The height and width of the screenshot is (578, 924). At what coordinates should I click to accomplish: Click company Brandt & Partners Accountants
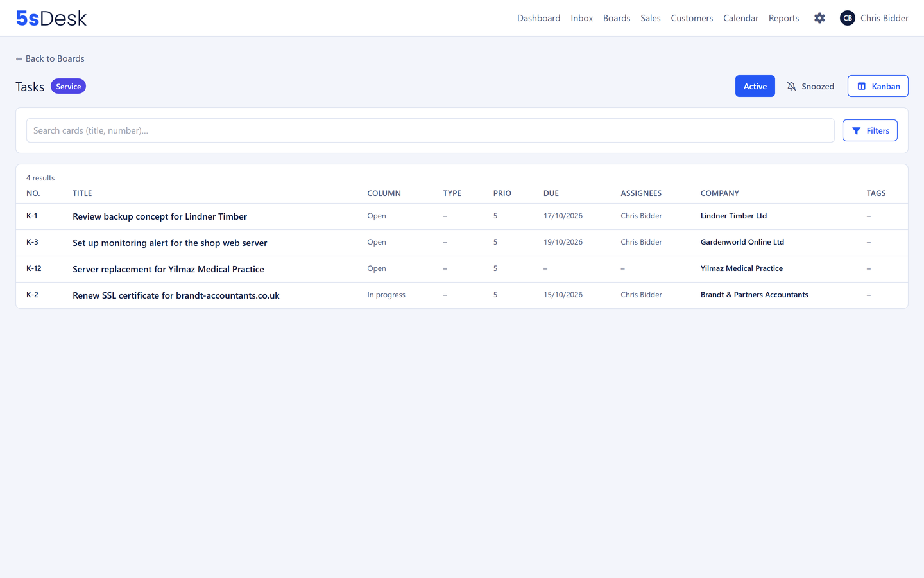pyautogui.click(x=755, y=295)
